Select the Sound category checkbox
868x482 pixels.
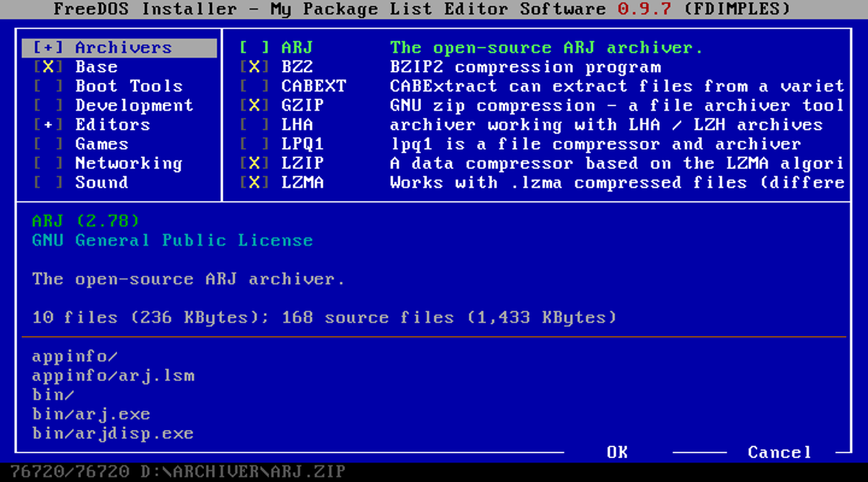point(48,182)
